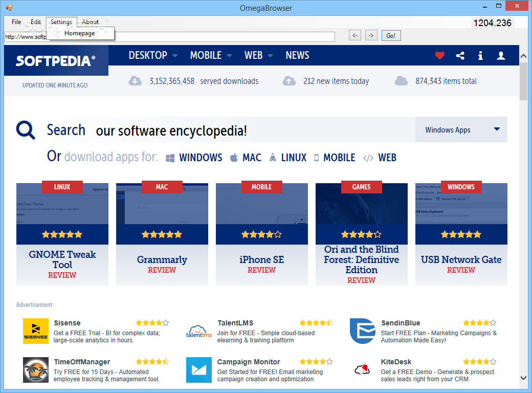Click the Softpedia logo
The width and height of the screenshot is (532, 393).
click(56, 61)
